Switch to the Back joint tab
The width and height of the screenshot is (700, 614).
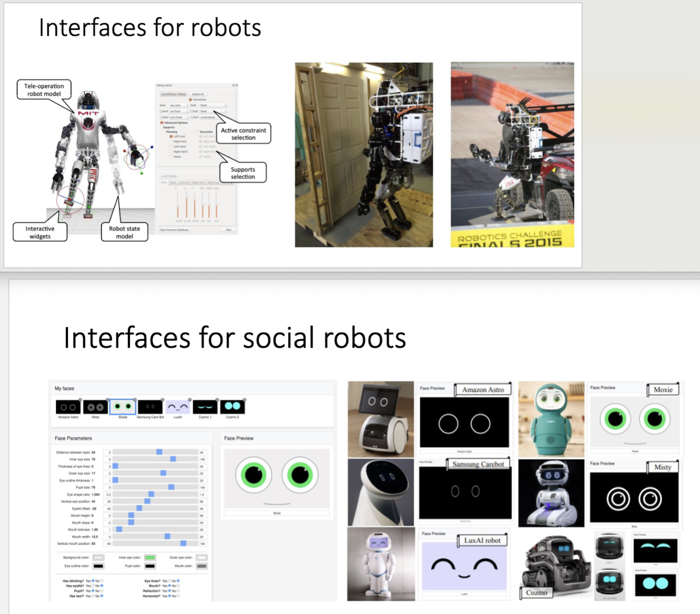[x=173, y=183]
